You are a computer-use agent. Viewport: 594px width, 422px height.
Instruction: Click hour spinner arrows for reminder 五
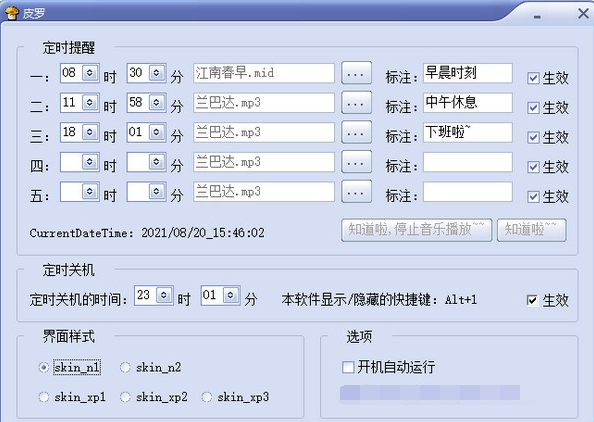(90, 191)
